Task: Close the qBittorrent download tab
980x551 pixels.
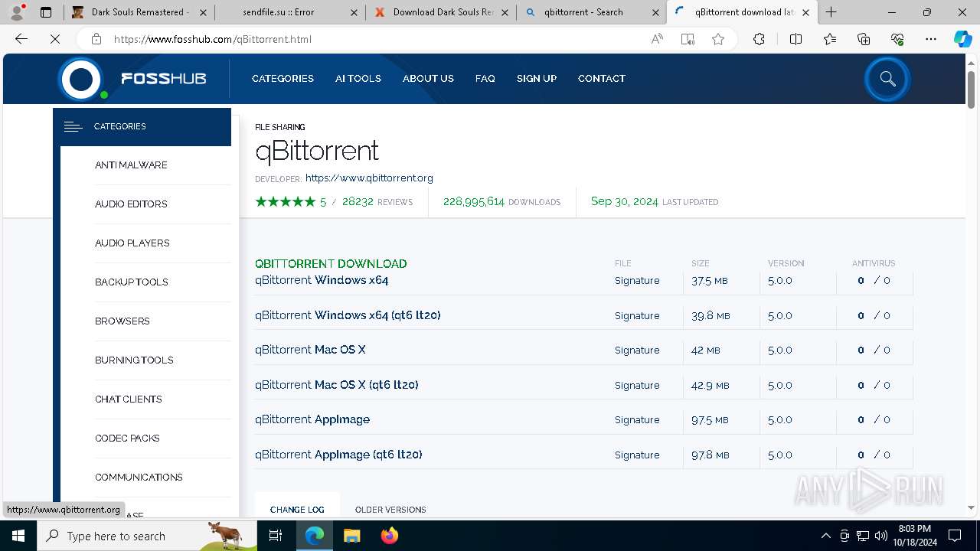Action: coord(805,12)
